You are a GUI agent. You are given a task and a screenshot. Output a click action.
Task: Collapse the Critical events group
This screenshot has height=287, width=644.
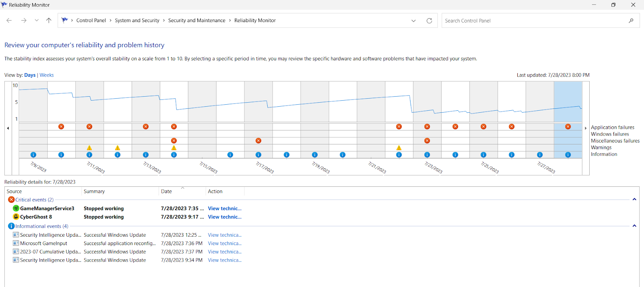tap(634, 200)
